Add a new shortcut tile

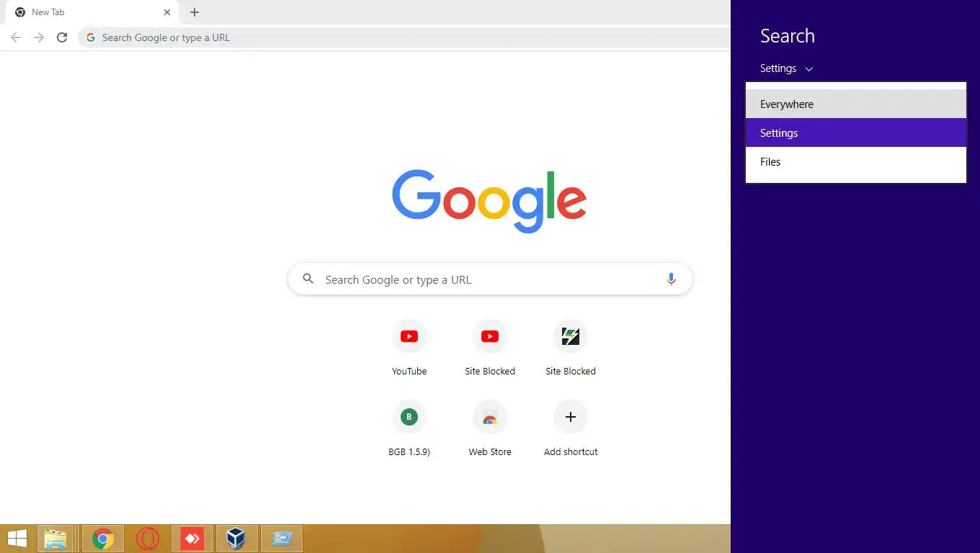[x=571, y=429]
